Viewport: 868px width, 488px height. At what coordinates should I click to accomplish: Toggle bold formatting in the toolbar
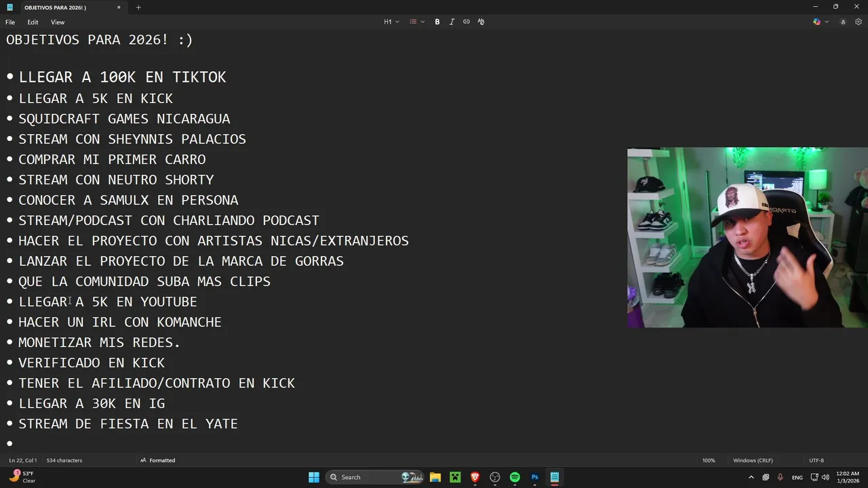click(437, 22)
